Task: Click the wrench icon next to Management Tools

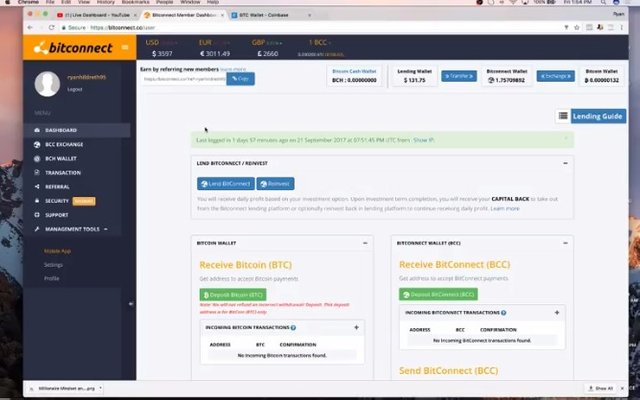Action: 37,229
